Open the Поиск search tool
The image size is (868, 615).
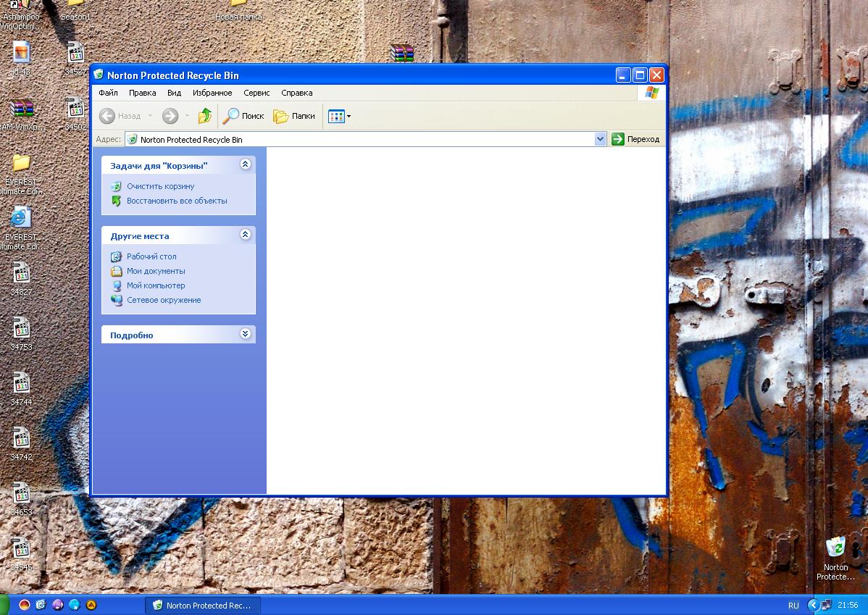(243, 116)
